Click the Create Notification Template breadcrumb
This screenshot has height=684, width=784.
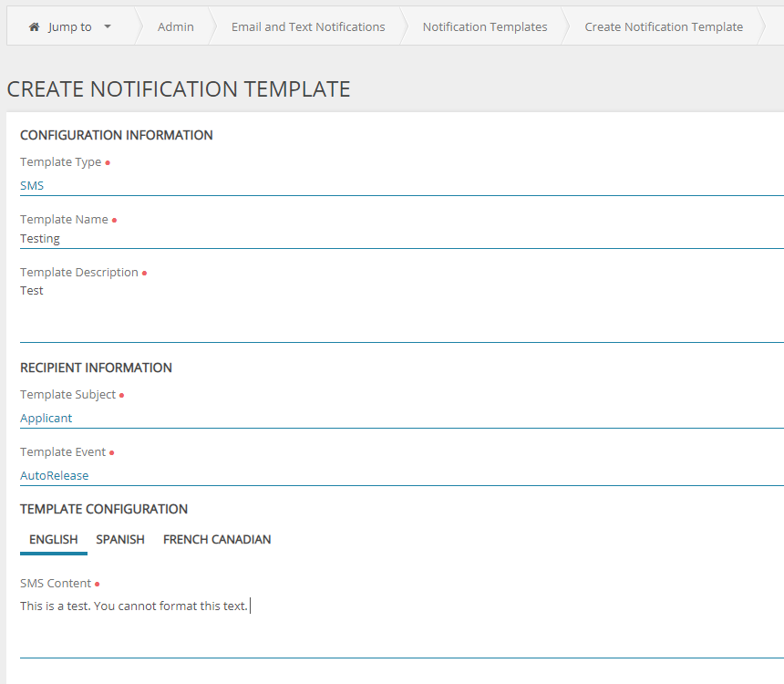(664, 26)
